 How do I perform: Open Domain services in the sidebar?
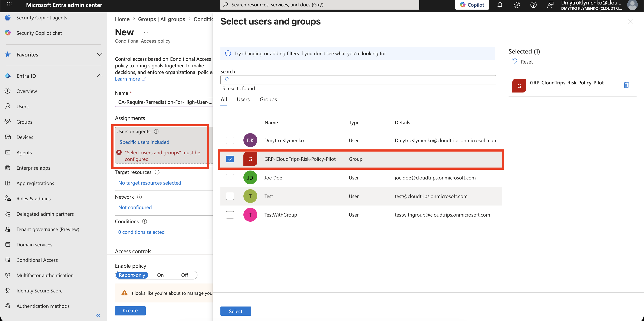coord(34,244)
